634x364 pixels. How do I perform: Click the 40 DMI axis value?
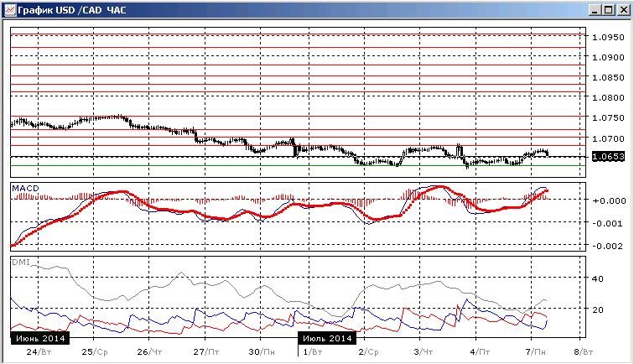[x=598, y=278]
